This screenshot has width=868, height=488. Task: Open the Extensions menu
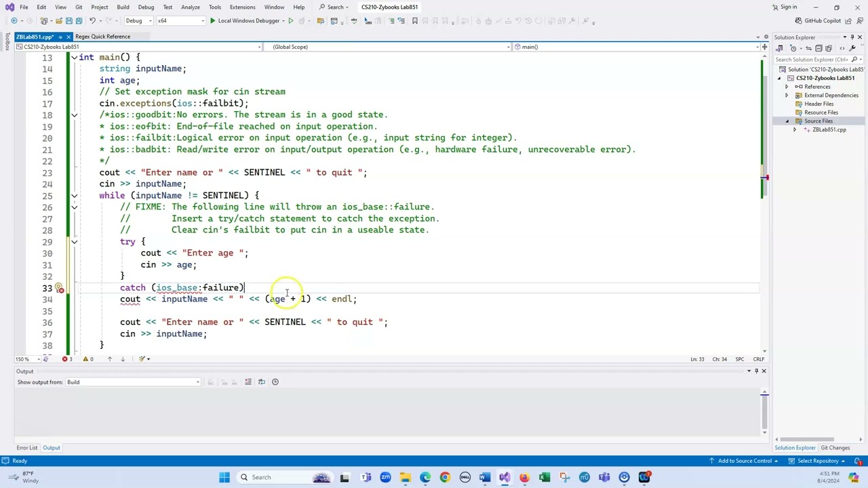pyautogui.click(x=242, y=7)
